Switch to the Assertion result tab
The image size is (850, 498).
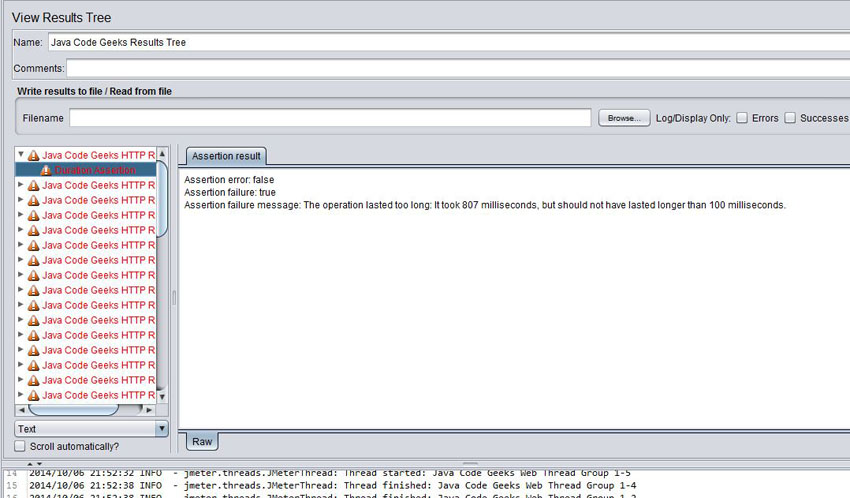click(x=226, y=156)
